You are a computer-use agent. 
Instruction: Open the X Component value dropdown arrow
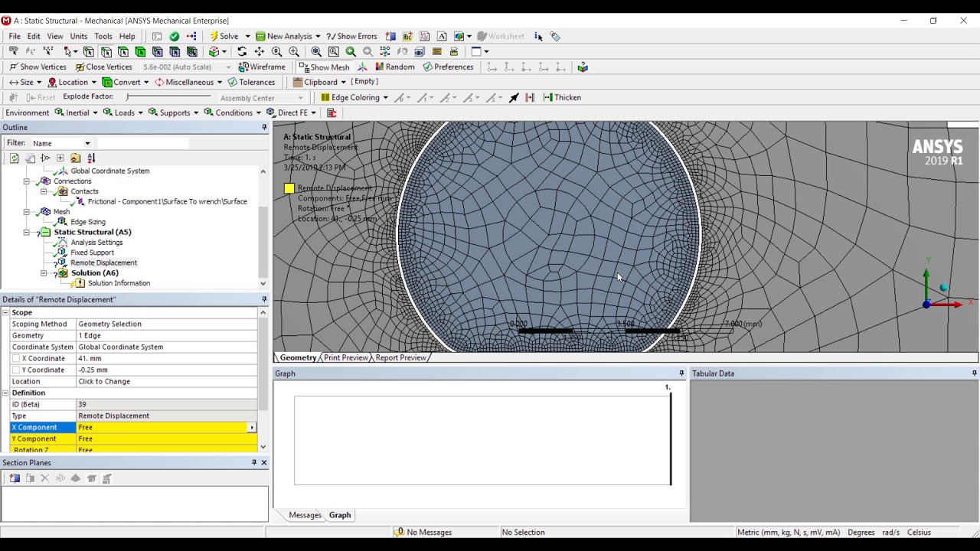(252, 427)
